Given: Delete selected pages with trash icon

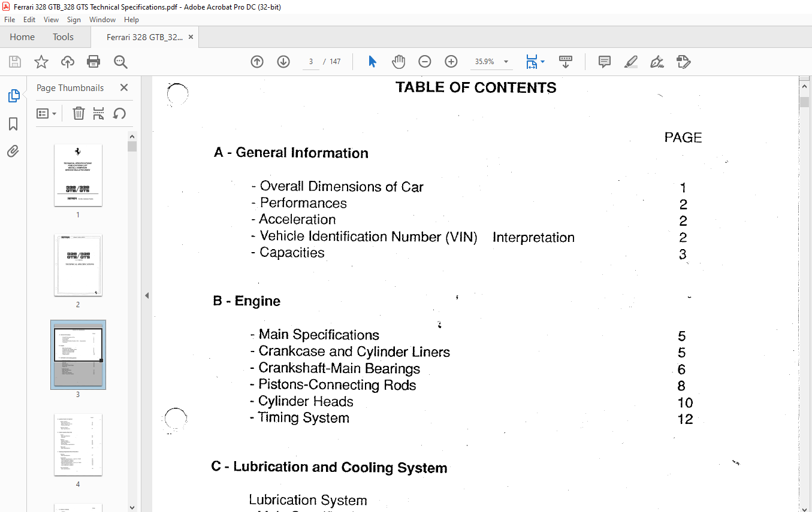Looking at the screenshot, I should (79, 113).
